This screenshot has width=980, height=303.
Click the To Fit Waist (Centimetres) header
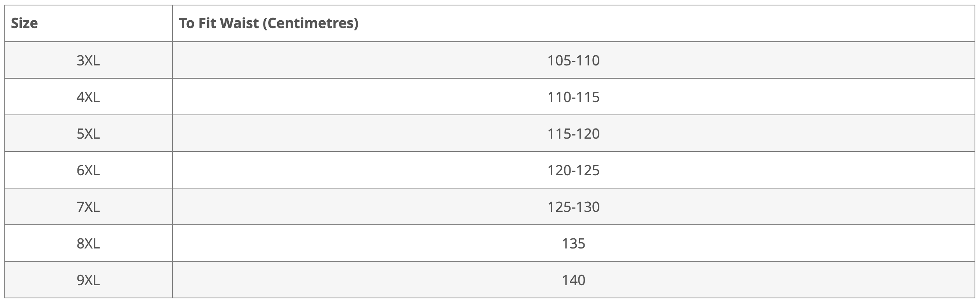pyautogui.click(x=573, y=23)
